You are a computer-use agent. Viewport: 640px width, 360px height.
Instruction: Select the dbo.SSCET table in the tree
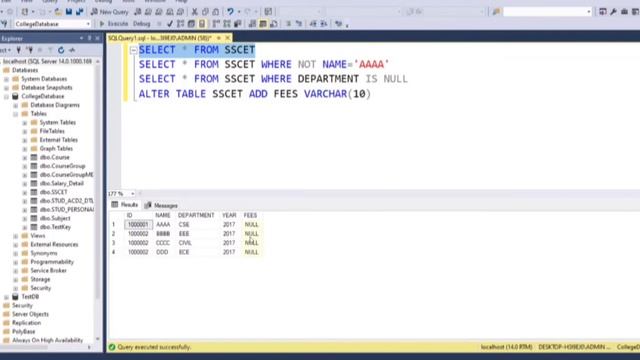pyautogui.click(x=53, y=192)
